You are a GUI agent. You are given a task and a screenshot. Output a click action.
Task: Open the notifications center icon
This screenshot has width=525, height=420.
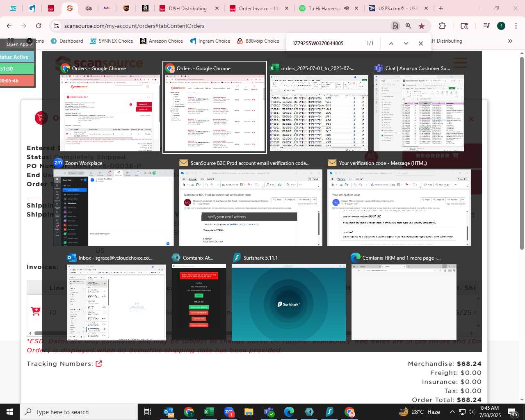[513, 412]
